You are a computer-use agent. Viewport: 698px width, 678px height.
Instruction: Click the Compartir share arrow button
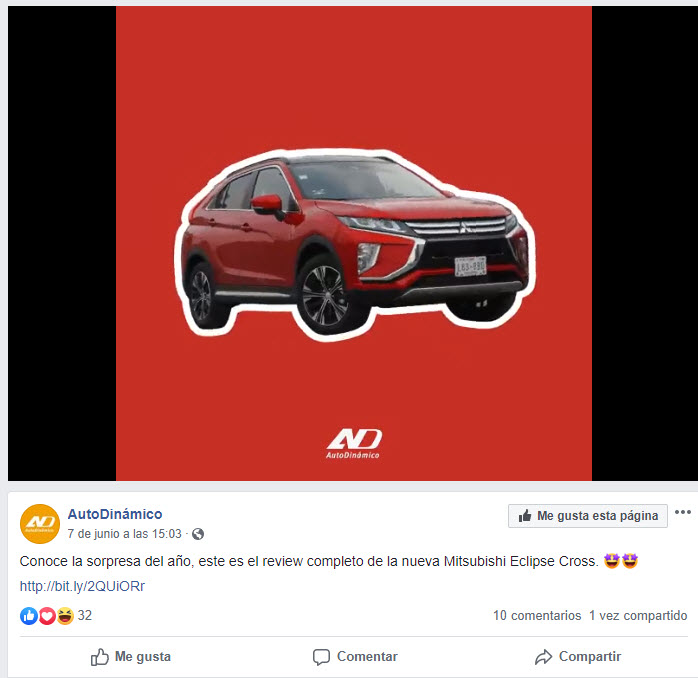click(x=578, y=657)
